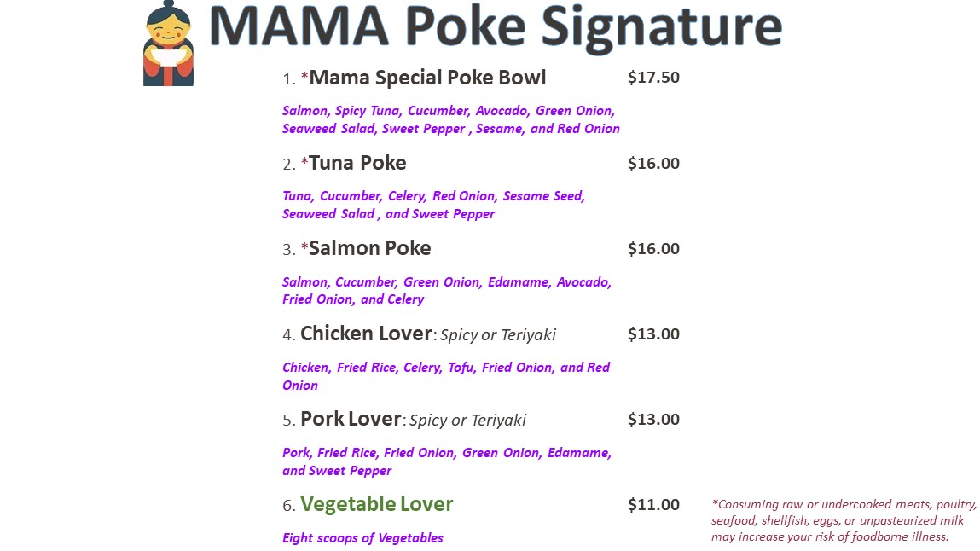
Task: Click the Tuna Poke ingredients text
Action: click(x=433, y=205)
